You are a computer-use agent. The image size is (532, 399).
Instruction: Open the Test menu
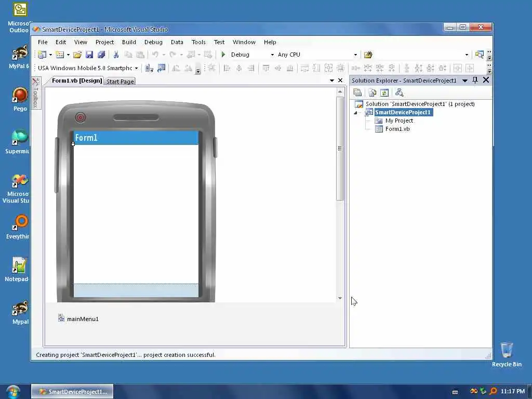(219, 42)
